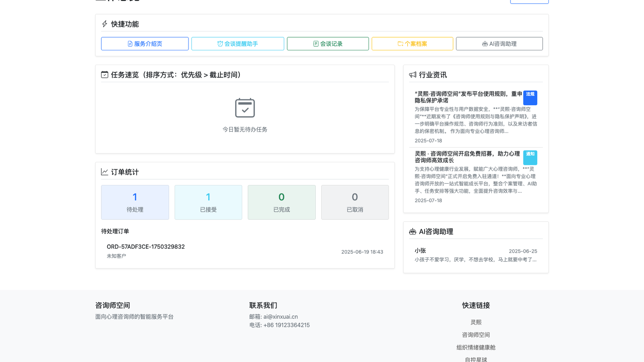Viewport: 644px width, 362px height.
Task: Click the 为保障平台专业性 news summary text
Action: [476, 120]
